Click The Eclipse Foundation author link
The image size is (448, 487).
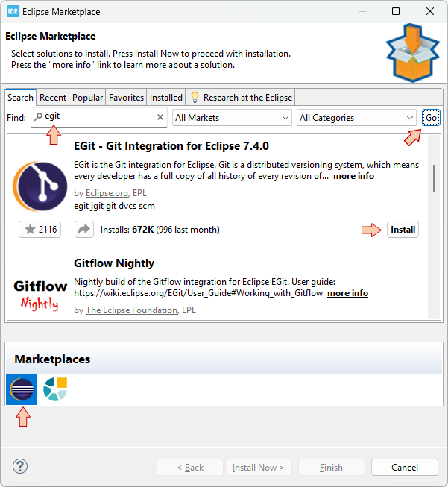pos(131,310)
